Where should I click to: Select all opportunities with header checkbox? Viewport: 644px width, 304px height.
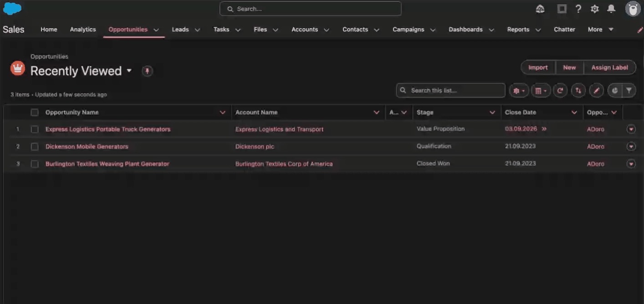(35, 113)
